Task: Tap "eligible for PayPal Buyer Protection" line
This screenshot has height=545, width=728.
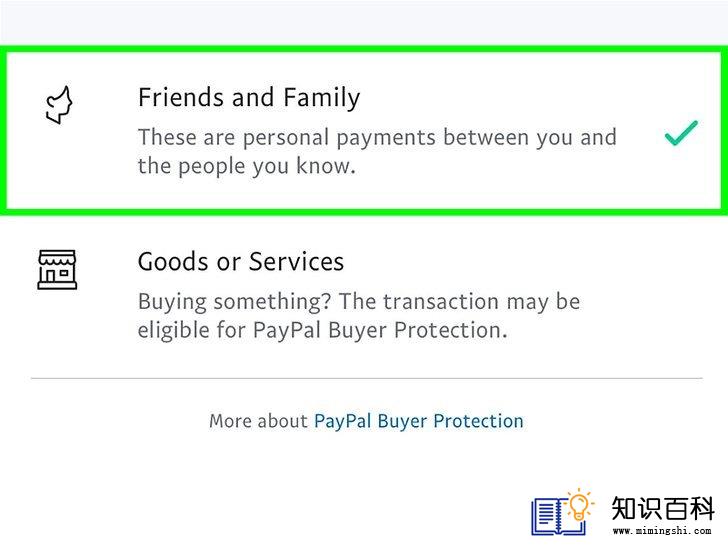Action: (x=323, y=331)
